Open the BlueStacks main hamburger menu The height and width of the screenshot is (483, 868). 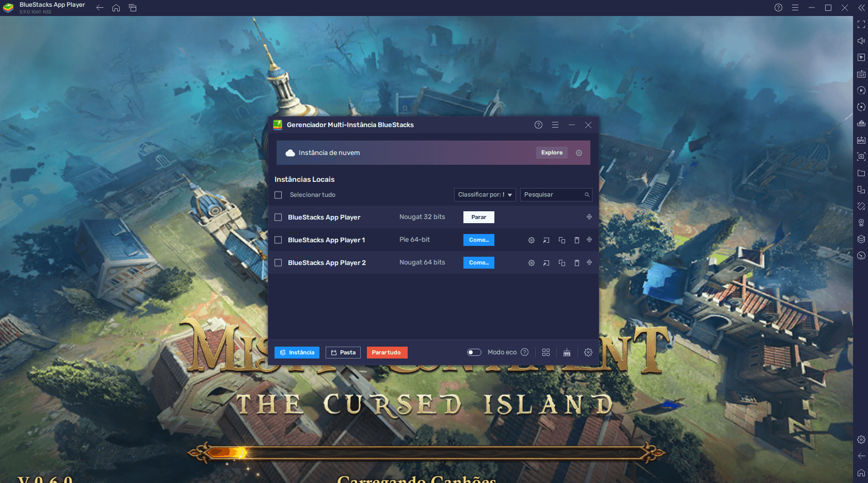795,8
